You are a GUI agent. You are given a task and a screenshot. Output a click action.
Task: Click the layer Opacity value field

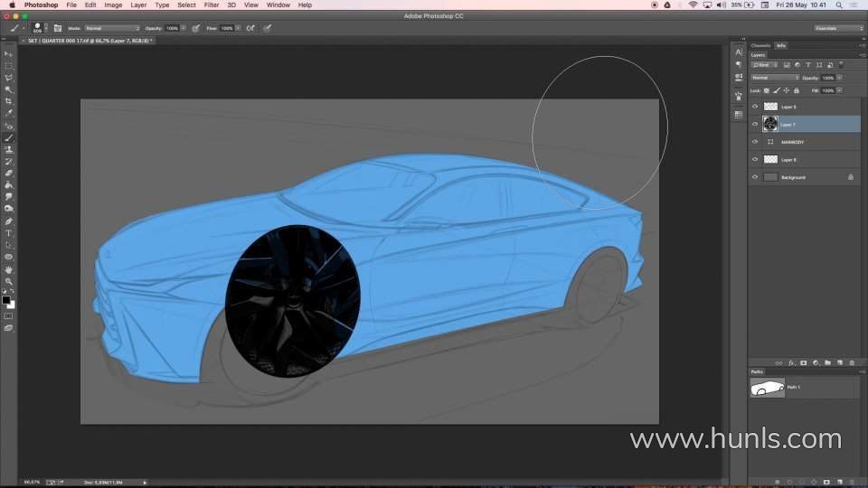click(x=828, y=78)
